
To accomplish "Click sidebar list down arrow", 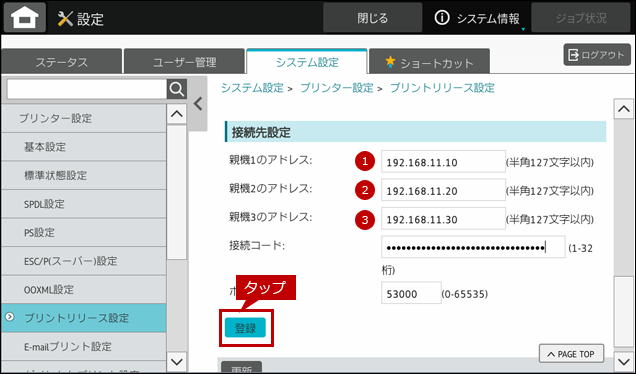I will [x=177, y=361].
